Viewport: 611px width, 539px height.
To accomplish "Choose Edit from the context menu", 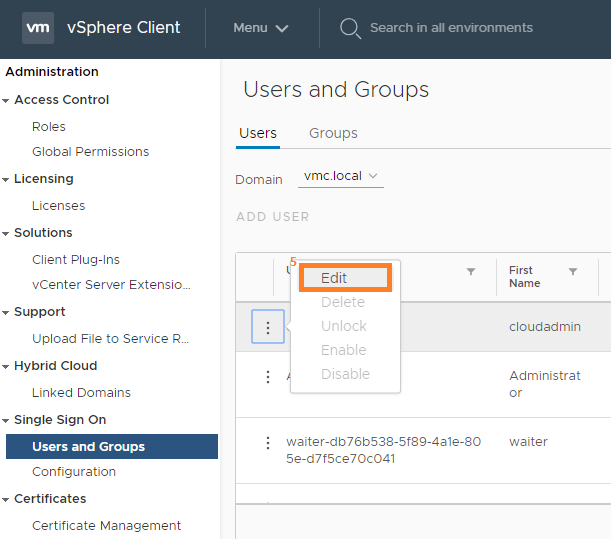I will point(345,278).
